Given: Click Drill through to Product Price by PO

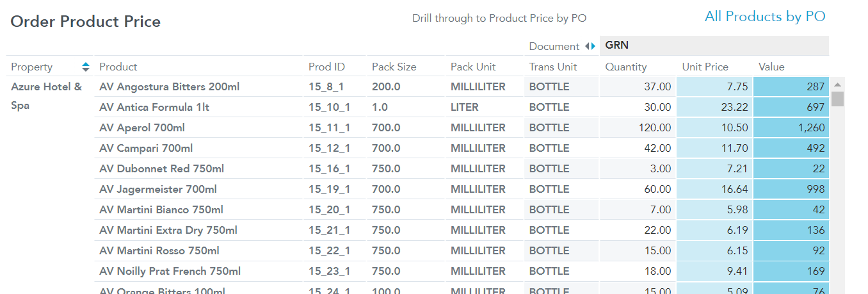Looking at the screenshot, I should [x=499, y=18].
